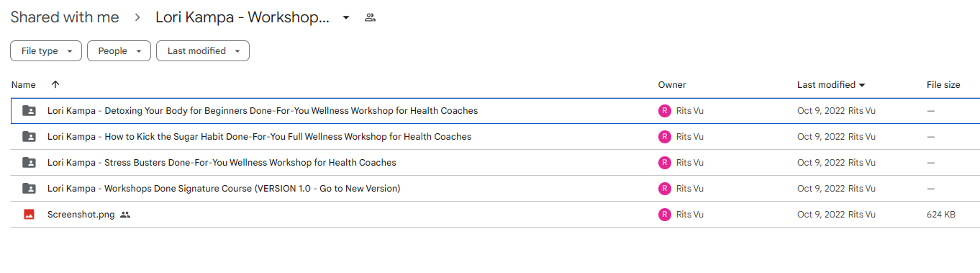This screenshot has height=273, width=980.
Task: Click the shared badge next to Screenshot.png
Action: pyautogui.click(x=125, y=215)
